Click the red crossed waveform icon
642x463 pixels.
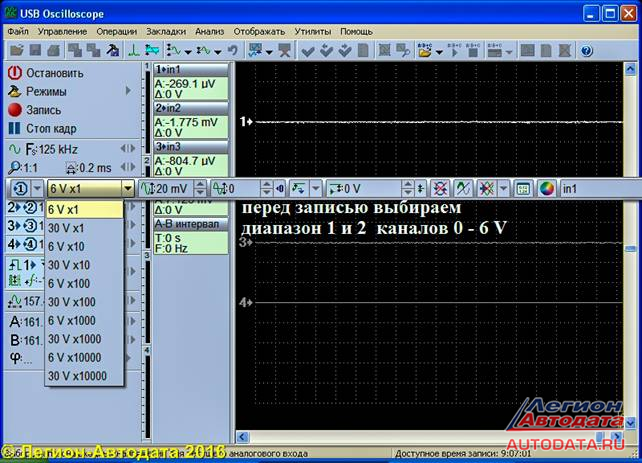click(441, 189)
